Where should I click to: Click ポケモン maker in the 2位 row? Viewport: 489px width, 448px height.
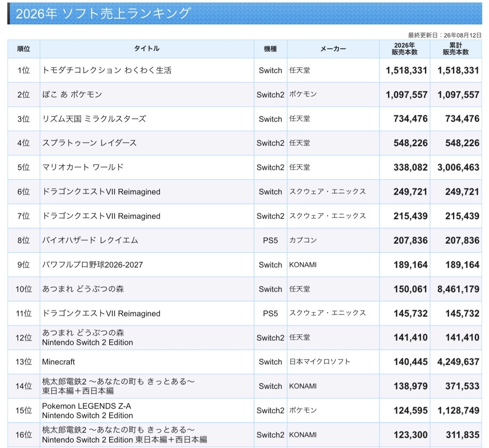pos(303,95)
